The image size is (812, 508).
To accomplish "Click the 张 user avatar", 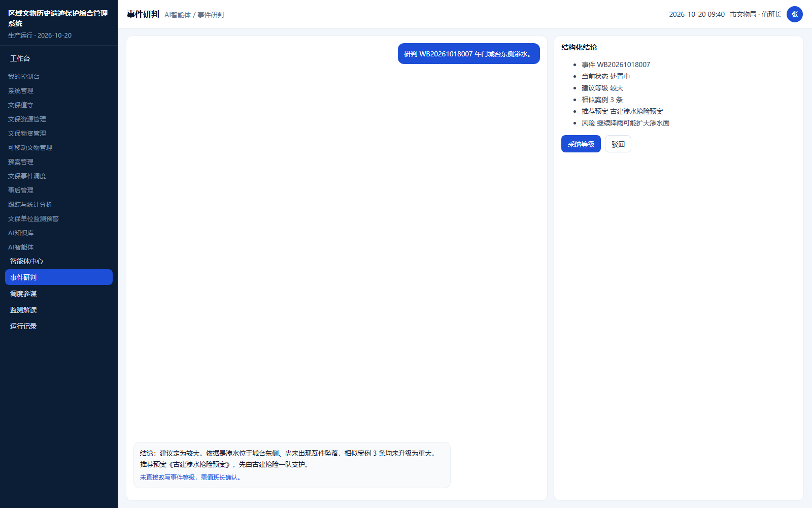I will [x=795, y=14].
